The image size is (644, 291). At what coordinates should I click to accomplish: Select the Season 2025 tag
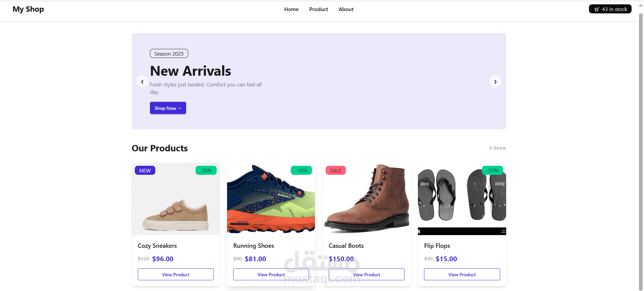pyautogui.click(x=169, y=54)
